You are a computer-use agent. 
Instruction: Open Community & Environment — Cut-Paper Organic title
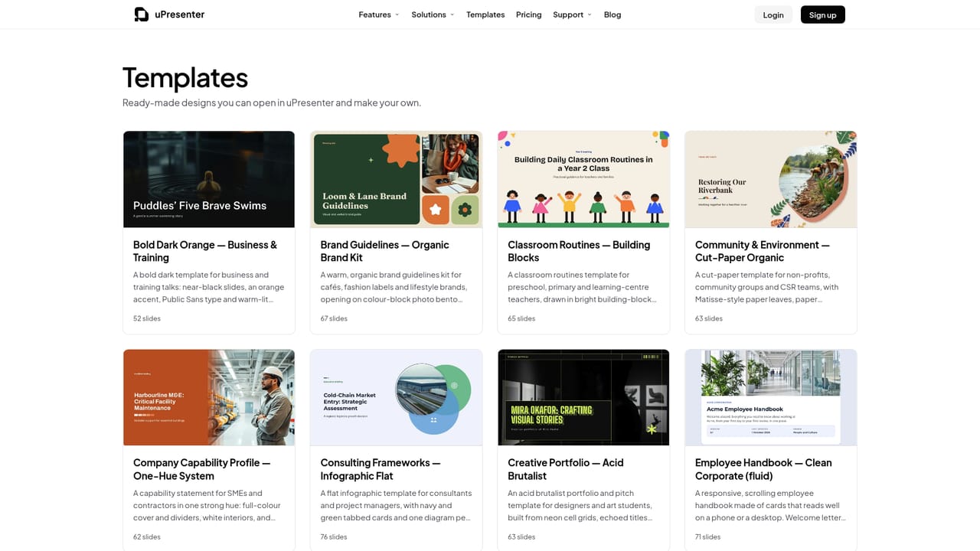pyautogui.click(x=763, y=251)
